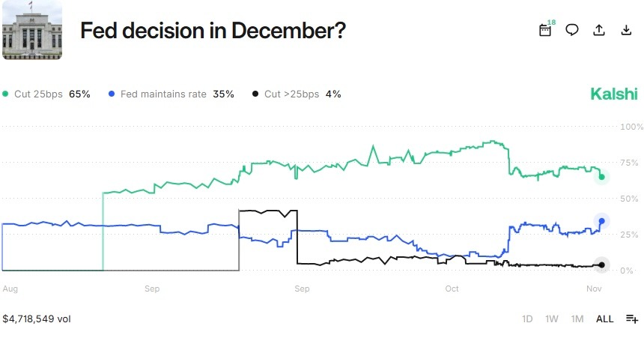The width and height of the screenshot is (644, 338).
Task: Open the comments speech bubble
Action: pos(572,30)
